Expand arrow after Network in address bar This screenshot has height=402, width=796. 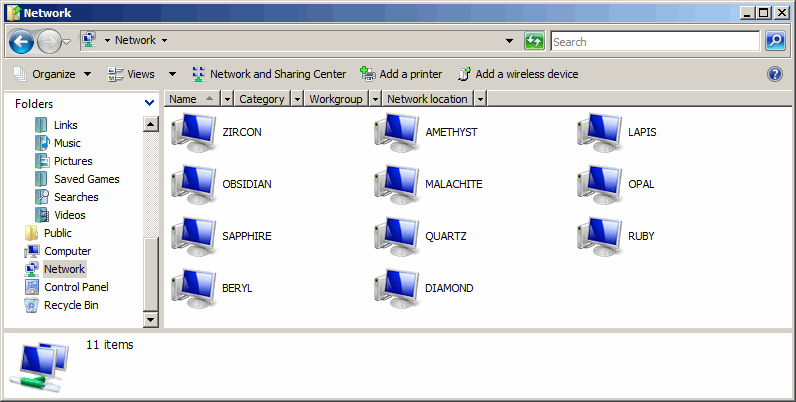coord(164,41)
